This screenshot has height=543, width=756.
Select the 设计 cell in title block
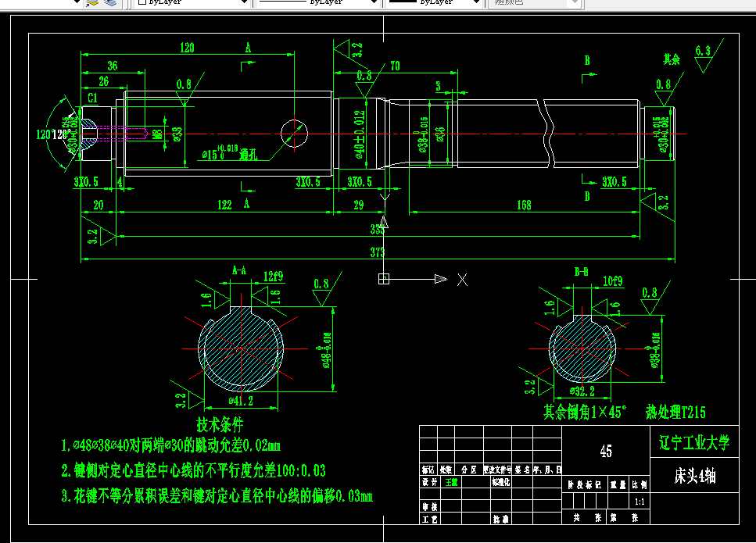coord(429,482)
